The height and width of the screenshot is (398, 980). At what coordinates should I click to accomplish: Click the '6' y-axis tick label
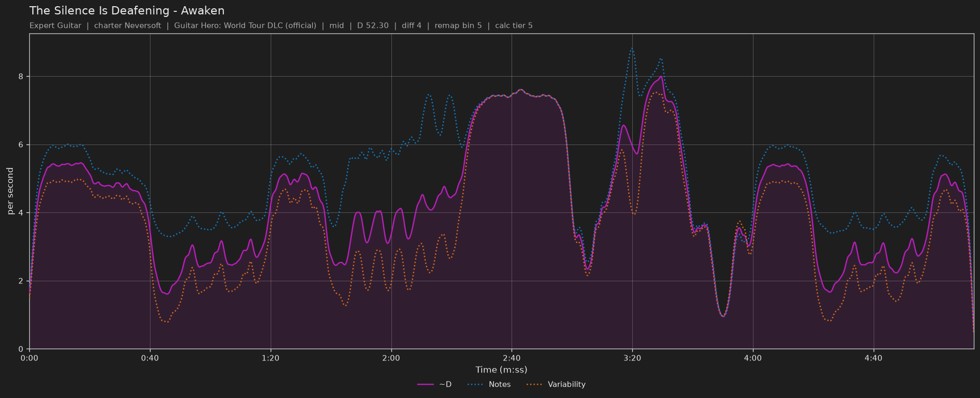tap(21, 145)
